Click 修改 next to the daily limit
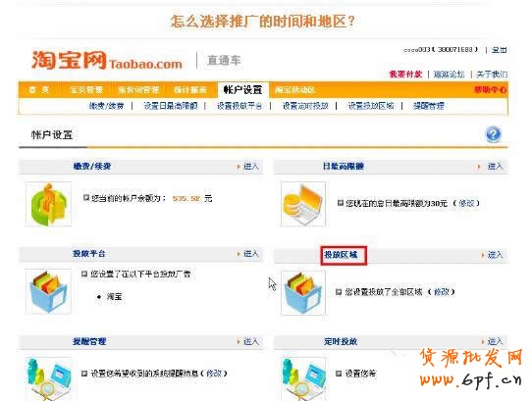 coord(466,203)
